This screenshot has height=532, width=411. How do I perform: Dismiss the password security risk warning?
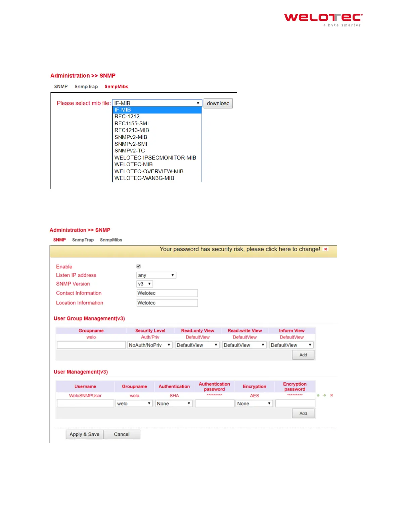tap(325, 249)
